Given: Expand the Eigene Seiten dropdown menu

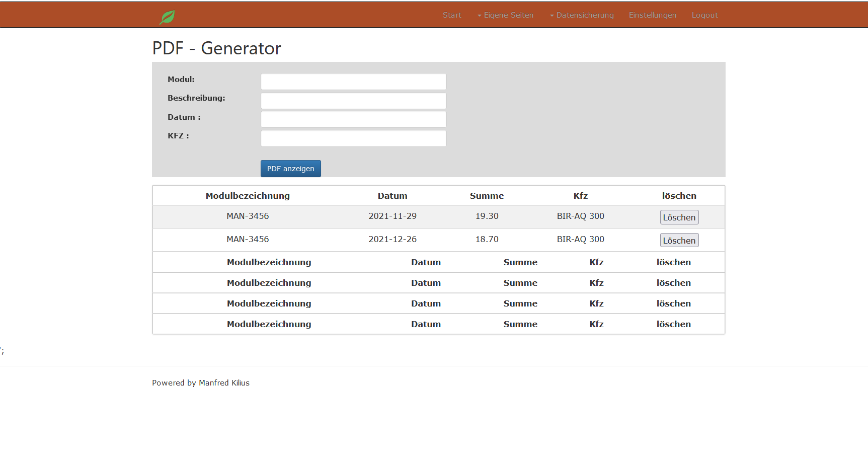Looking at the screenshot, I should tap(505, 15).
